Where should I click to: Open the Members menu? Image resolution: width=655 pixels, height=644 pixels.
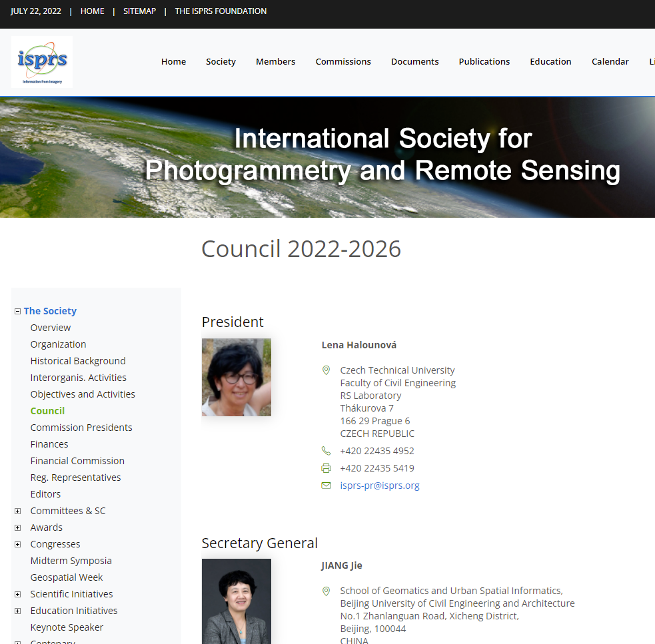point(276,61)
